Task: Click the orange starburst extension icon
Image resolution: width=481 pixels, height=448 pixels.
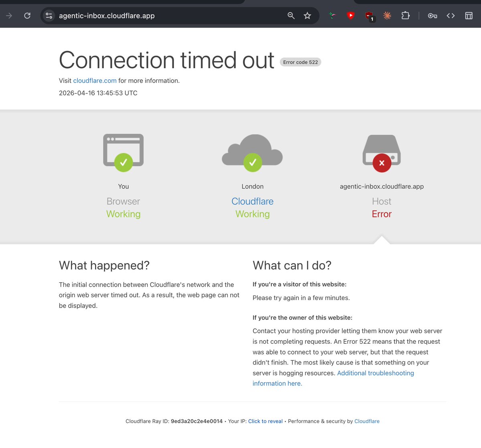Action: point(387,16)
